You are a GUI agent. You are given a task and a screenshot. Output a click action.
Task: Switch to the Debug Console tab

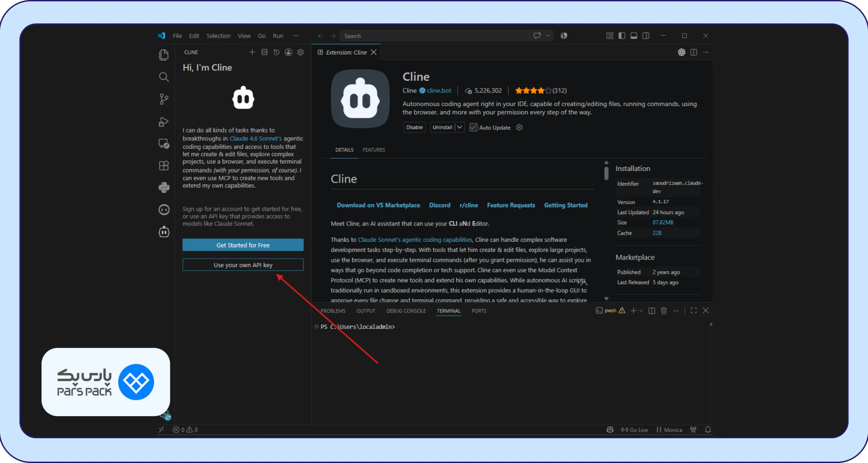406,311
